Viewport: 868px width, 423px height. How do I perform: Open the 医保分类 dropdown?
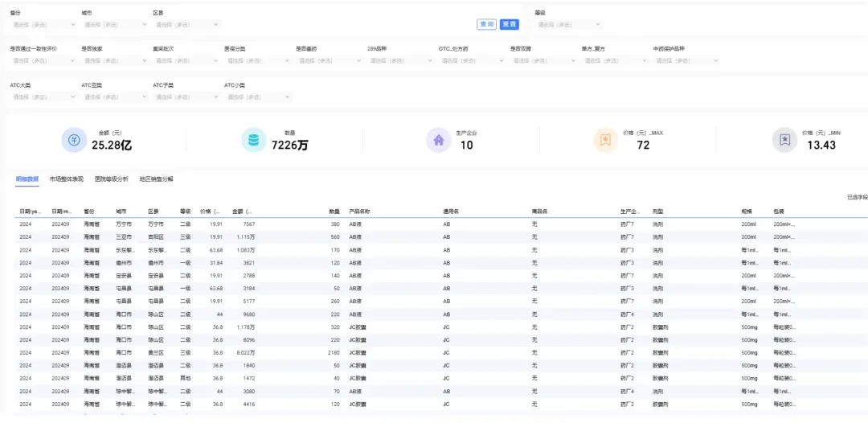(257, 60)
